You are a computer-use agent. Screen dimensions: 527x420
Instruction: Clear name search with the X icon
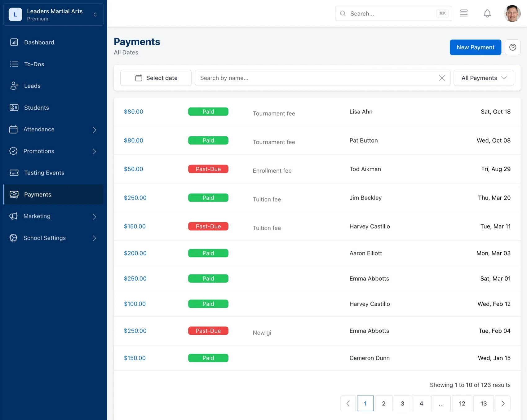click(x=442, y=78)
